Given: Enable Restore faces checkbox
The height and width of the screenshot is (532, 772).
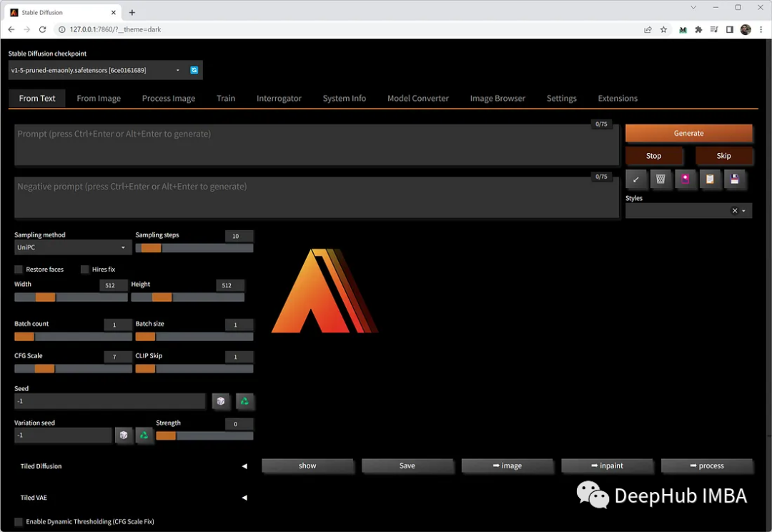Looking at the screenshot, I should point(19,270).
